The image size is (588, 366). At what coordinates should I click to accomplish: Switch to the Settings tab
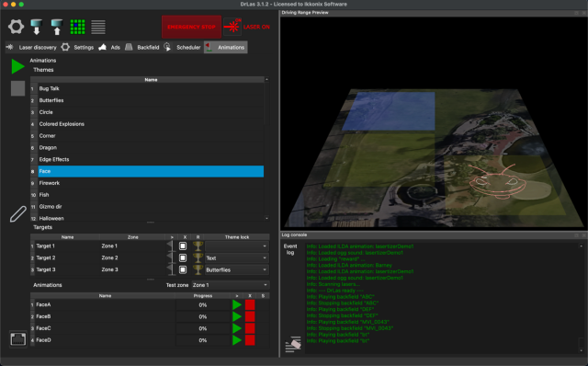tap(77, 47)
